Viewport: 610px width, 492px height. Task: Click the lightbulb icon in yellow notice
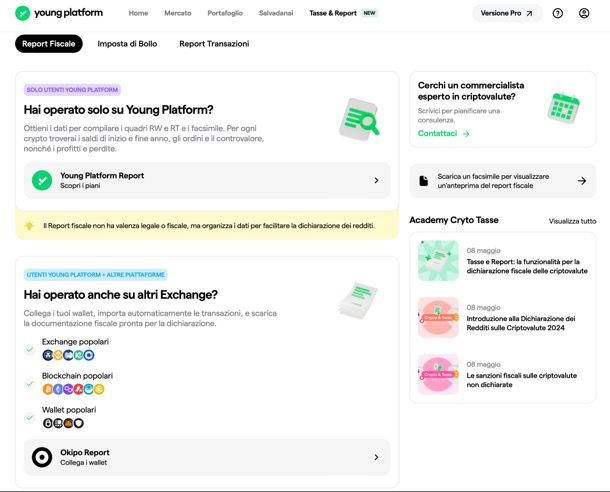click(x=29, y=226)
